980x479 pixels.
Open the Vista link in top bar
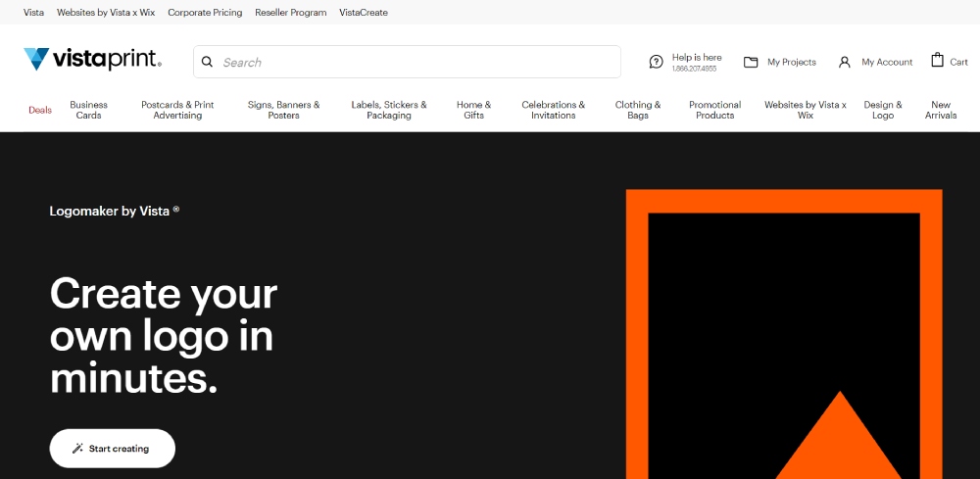pyautogui.click(x=33, y=13)
